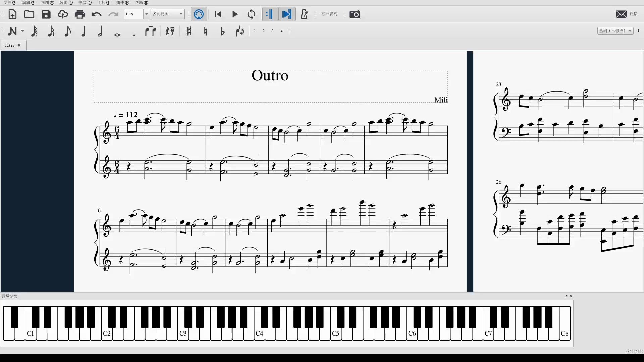Open the 格式(O) format menu
Screen dimensions: 644x362
point(85,3)
